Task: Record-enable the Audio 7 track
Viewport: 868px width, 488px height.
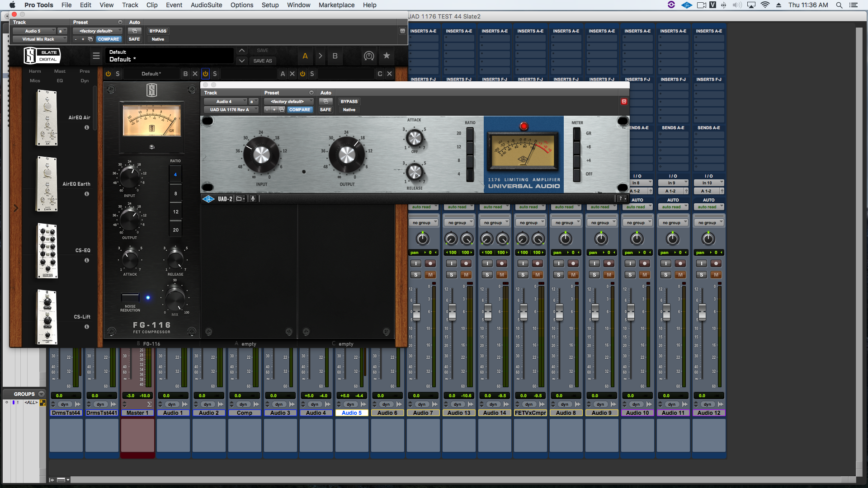Action: click(x=430, y=263)
